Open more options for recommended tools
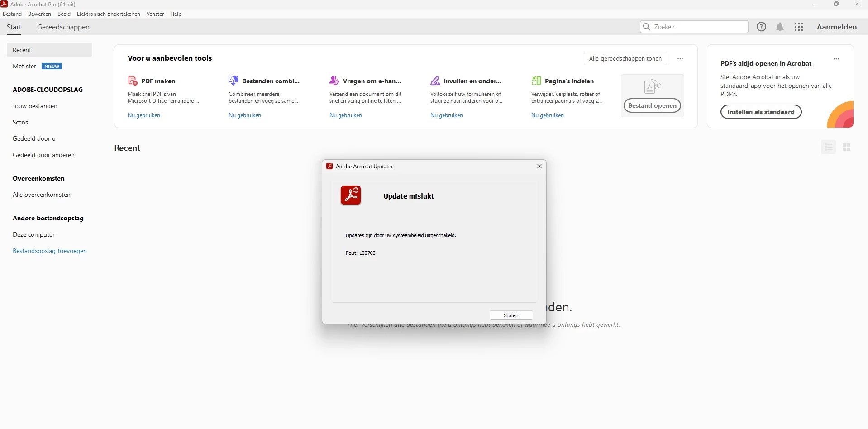868x429 pixels. point(680,59)
